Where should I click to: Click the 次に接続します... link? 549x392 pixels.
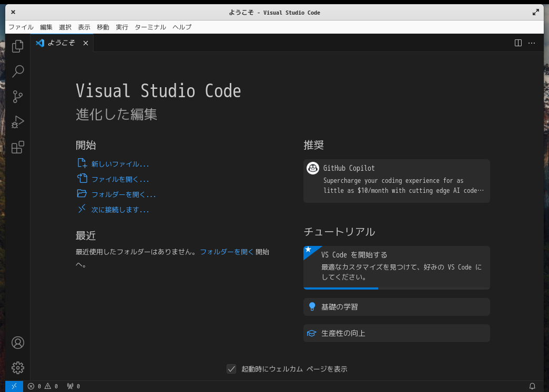[x=120, y=210]
